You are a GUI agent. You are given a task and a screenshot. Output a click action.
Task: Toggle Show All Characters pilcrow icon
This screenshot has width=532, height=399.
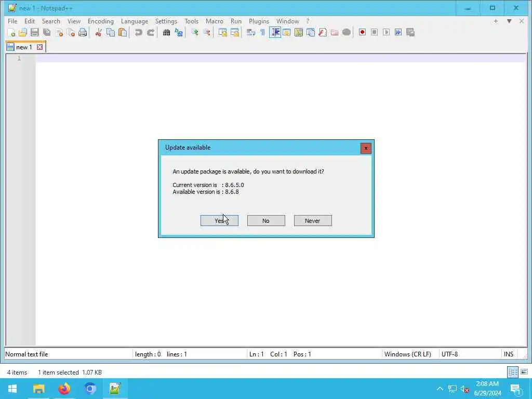pyautogui.click(x=262, y=33)
